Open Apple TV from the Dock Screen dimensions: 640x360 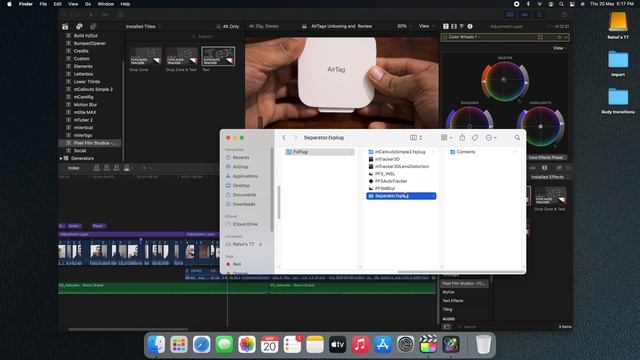(x=338, y=344)
